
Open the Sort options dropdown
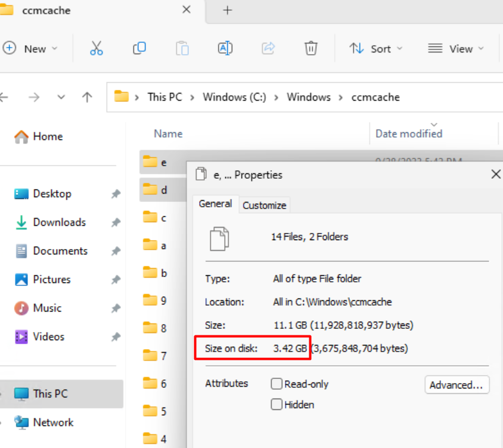point(375,49)
